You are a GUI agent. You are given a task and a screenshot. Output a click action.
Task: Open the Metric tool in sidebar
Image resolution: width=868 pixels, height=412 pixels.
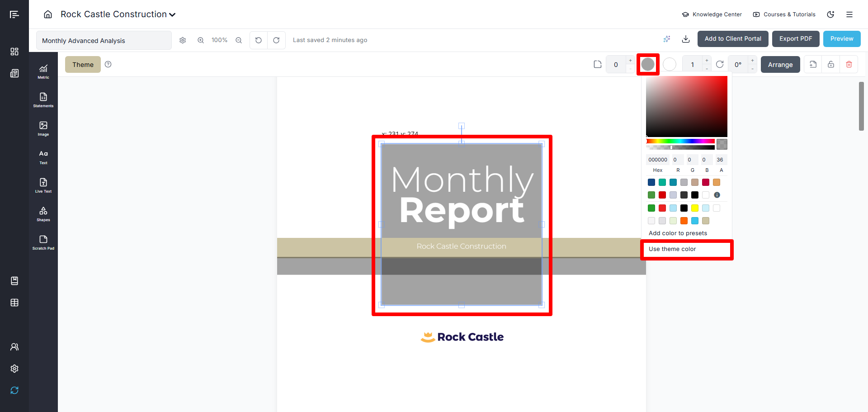click(x=43, y=71)
